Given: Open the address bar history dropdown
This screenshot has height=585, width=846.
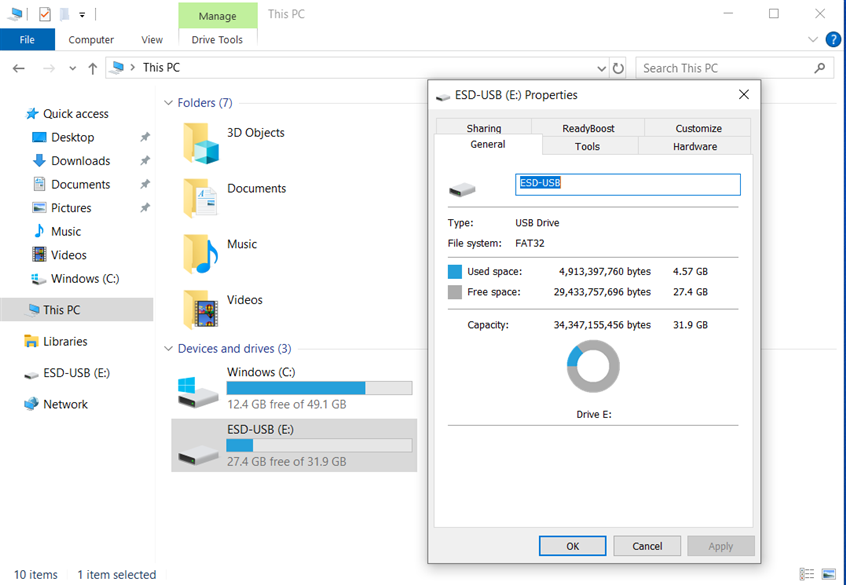Looking at the screenshot, I should (602, 69).
